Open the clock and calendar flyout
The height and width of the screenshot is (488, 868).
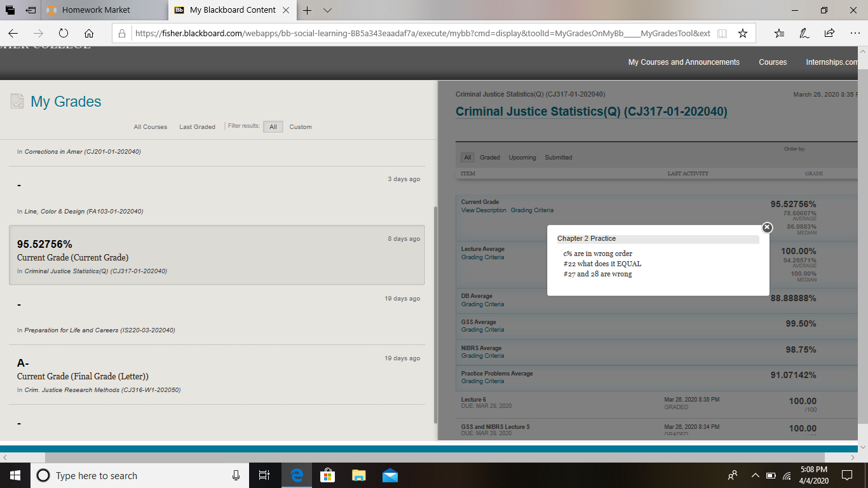pyautogui.click(x=814, y=475)
